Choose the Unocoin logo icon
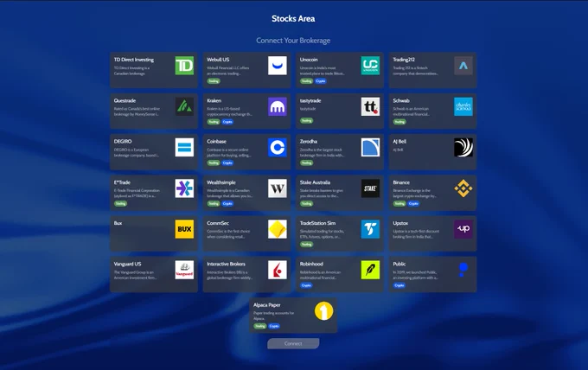Image resolution: width=588 pixels, height=370 pixels. [370, 66]
